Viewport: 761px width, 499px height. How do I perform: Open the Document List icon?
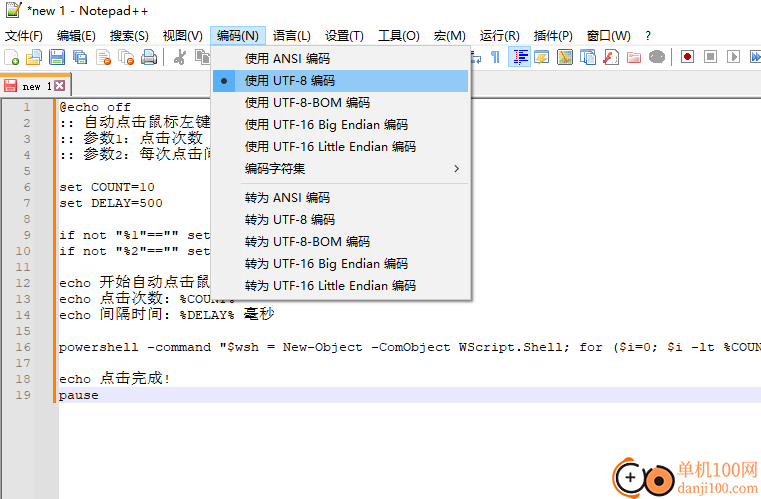click(x=588, y=57)
